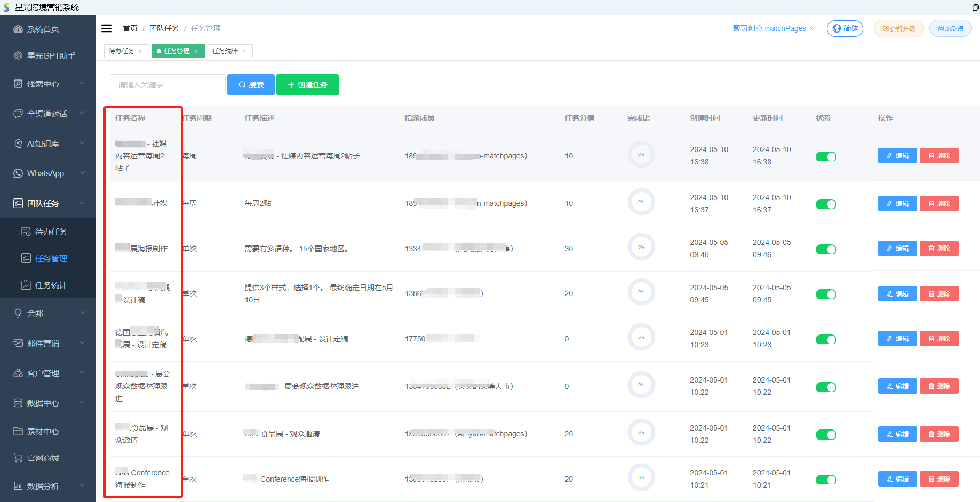
Task: Close the 任务管理 tab with x
Action: pos(196,51)
